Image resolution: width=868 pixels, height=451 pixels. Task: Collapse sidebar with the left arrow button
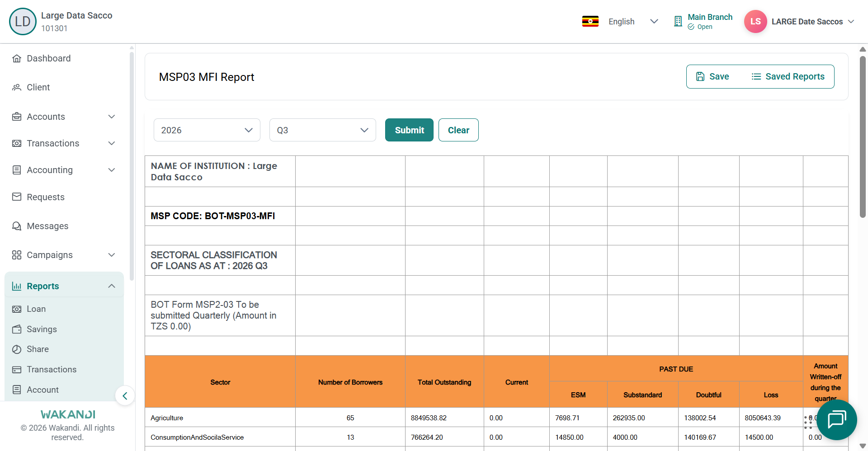tap(125, 396)
